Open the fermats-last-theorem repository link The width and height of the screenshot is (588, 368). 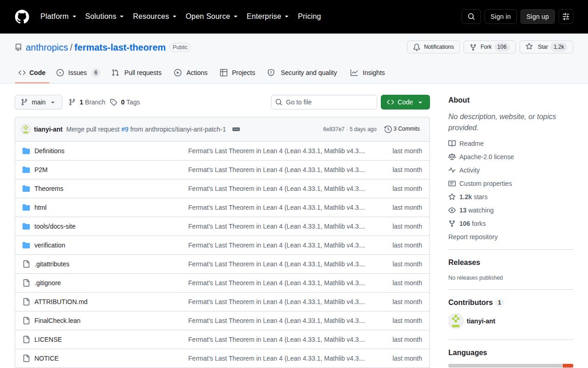coord(120,47)
